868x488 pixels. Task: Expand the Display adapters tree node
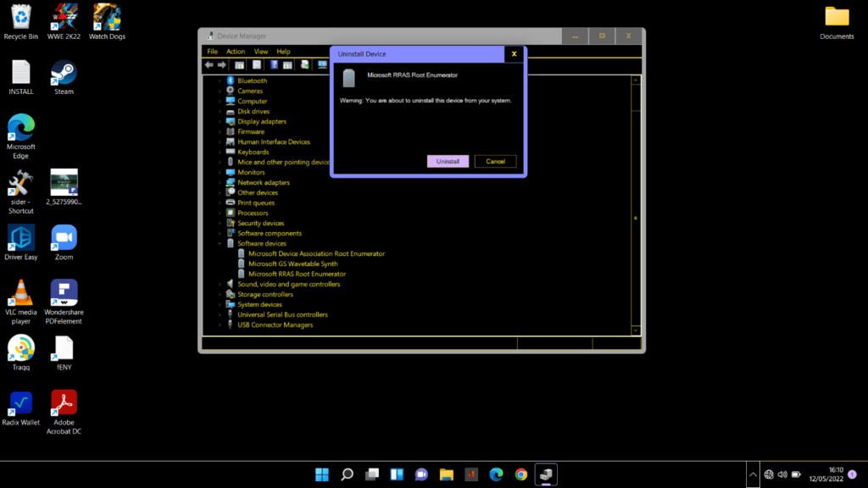click(x=220, y=121)
